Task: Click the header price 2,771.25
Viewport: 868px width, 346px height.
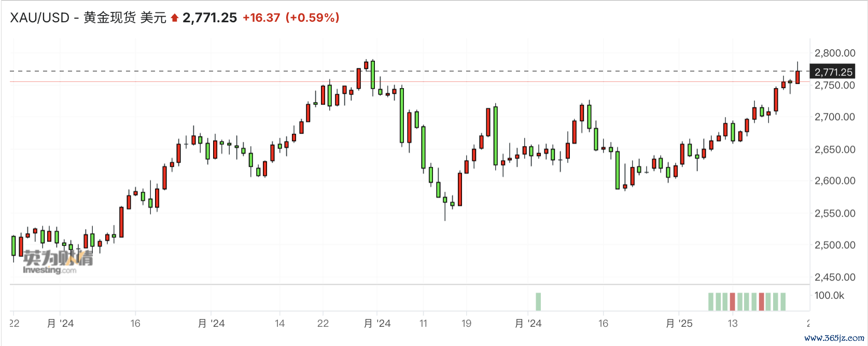Action: [x=210, y=18]
